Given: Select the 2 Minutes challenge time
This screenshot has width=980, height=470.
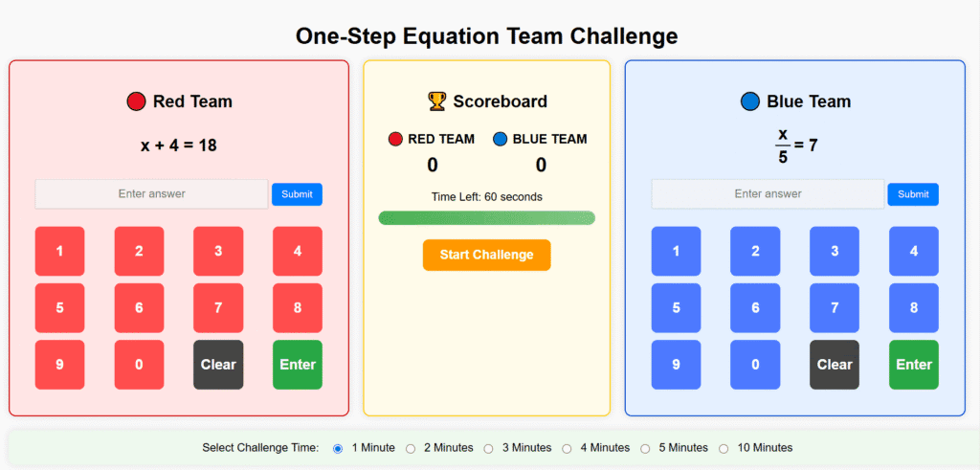Looking at the screenshot, I should [x=411, y=448].
